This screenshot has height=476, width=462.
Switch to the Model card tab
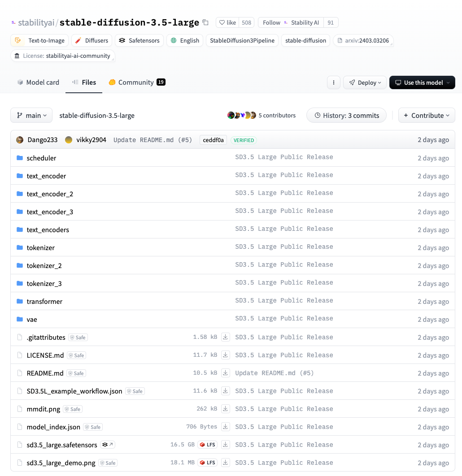(x=38, y=82)
